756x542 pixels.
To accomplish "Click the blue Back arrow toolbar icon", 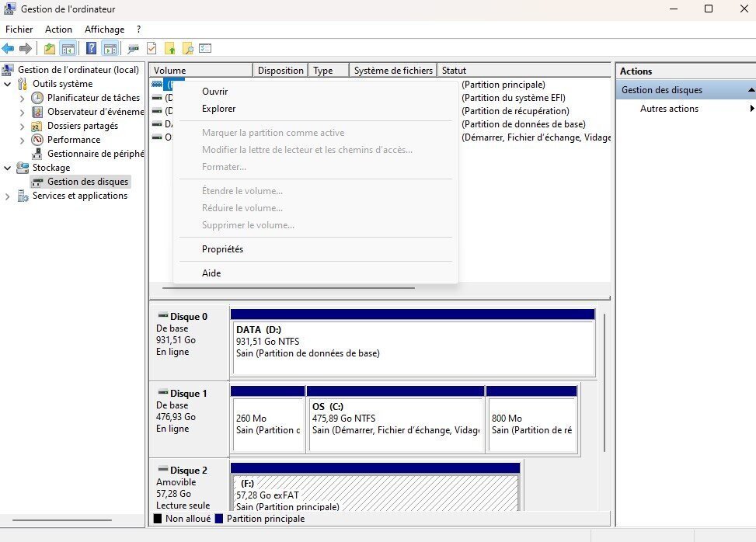I will click(x=9, y=49).
